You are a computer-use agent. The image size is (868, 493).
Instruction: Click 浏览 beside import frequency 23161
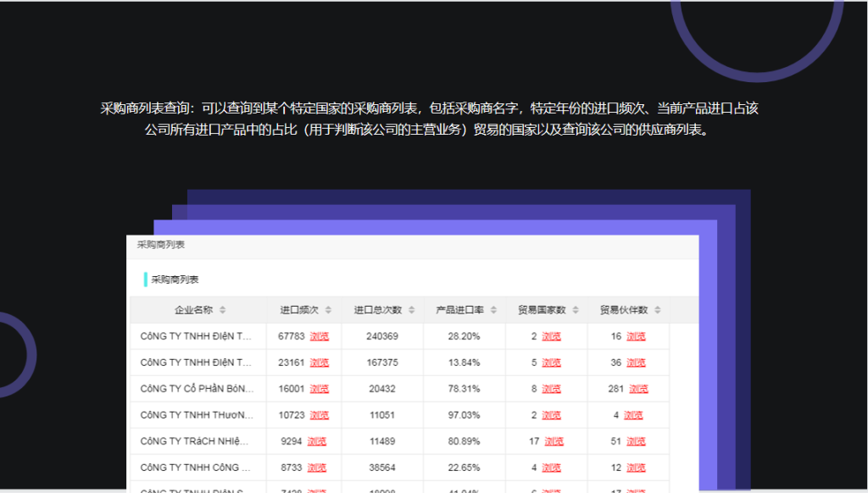(320, 363)
